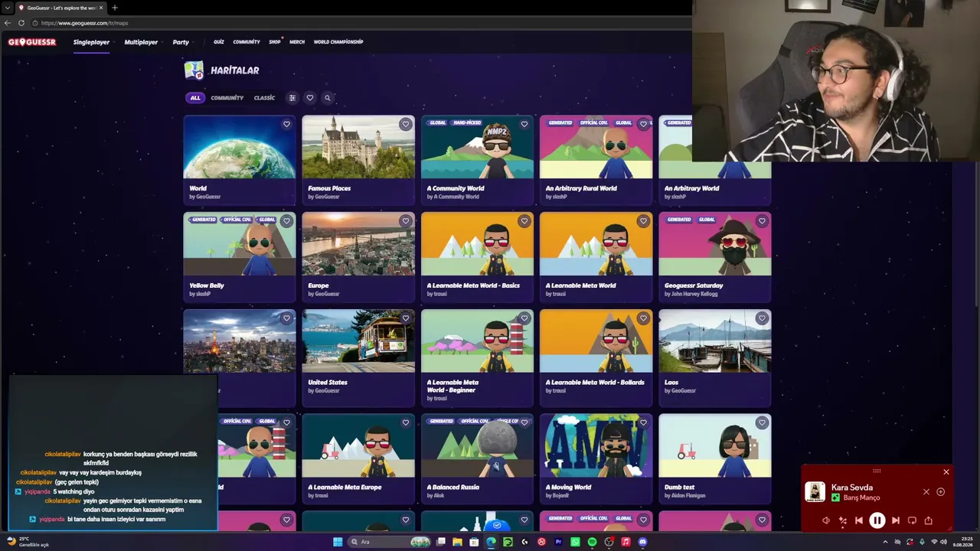The width and height of the screenshot is (980, 551).
Task: Open Community in the top navigation bar
Action: 247,42
